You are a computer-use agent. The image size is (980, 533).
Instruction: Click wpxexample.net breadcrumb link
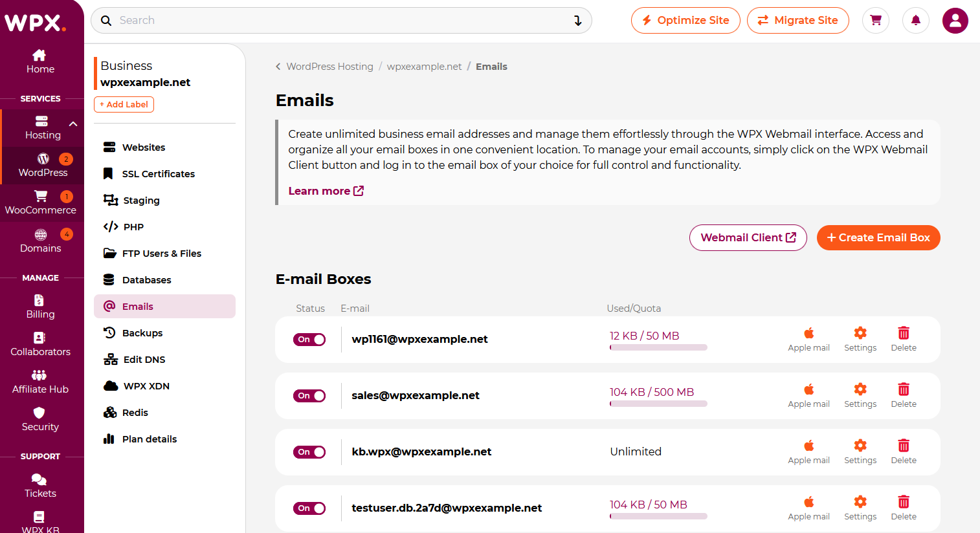click(424, 67)
